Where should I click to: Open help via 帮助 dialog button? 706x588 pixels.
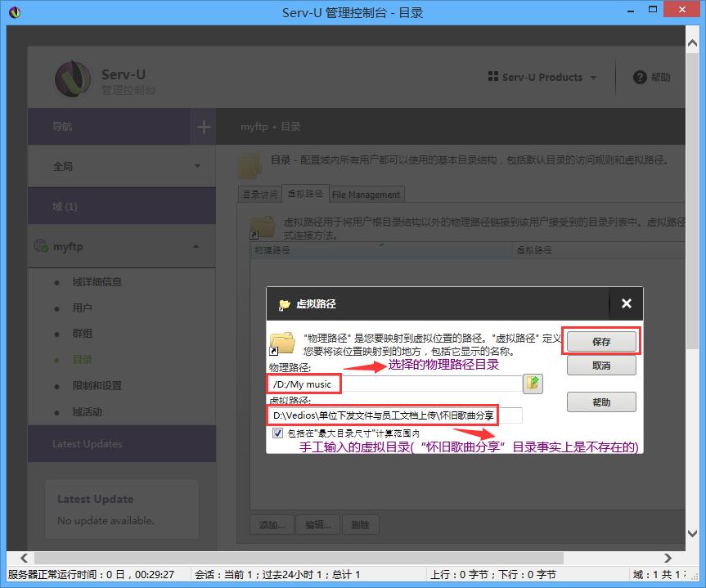click(601, 402)
